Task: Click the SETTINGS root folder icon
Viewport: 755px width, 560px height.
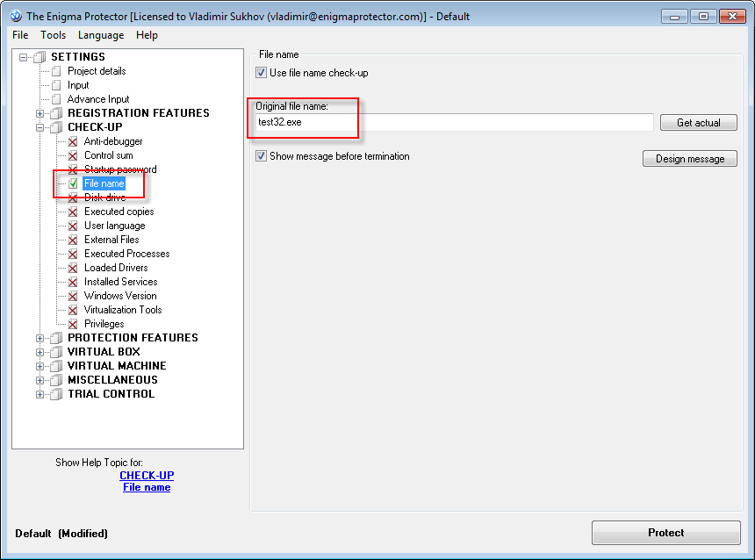Action: [40, 57]
